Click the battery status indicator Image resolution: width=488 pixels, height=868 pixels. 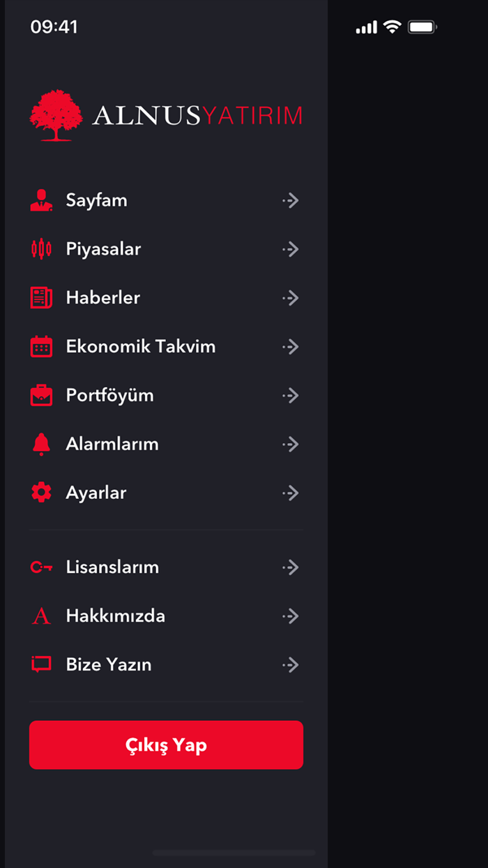point(422,27)
